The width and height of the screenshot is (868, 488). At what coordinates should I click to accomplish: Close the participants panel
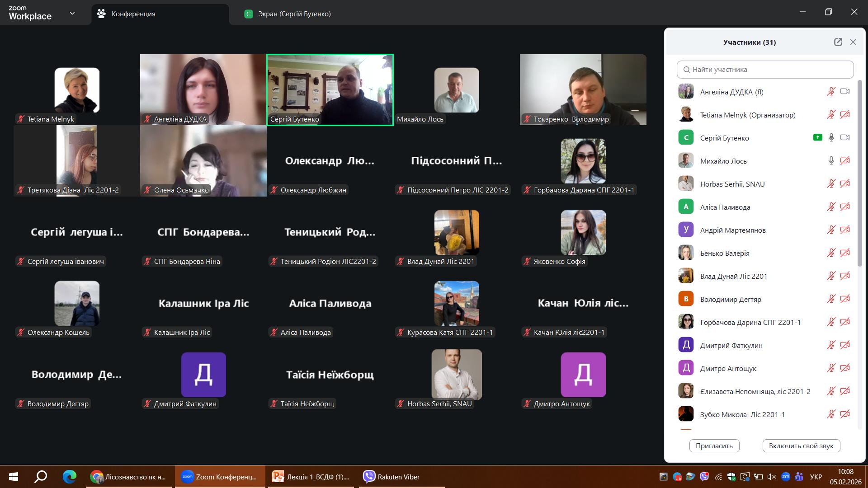(853, 42)
